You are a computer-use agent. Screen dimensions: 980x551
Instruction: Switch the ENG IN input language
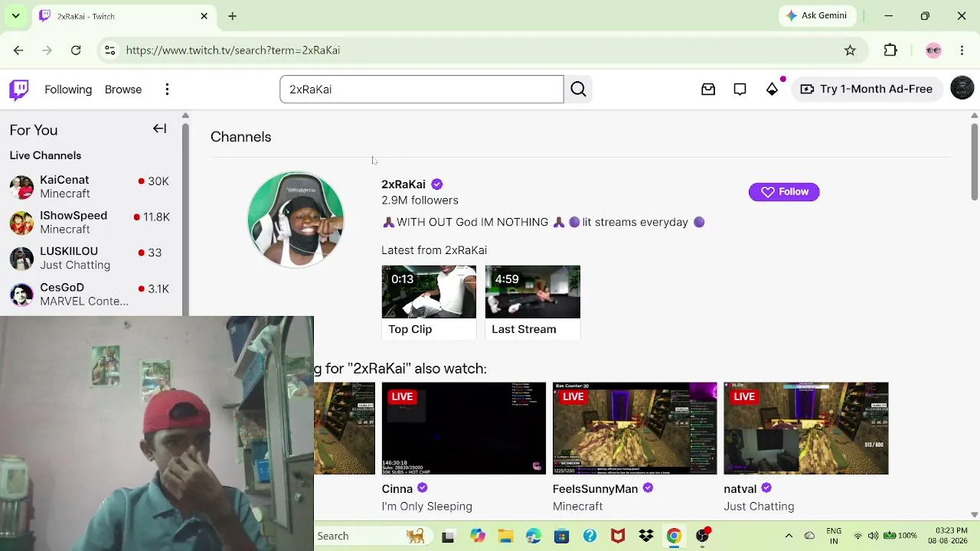(834, 536)
